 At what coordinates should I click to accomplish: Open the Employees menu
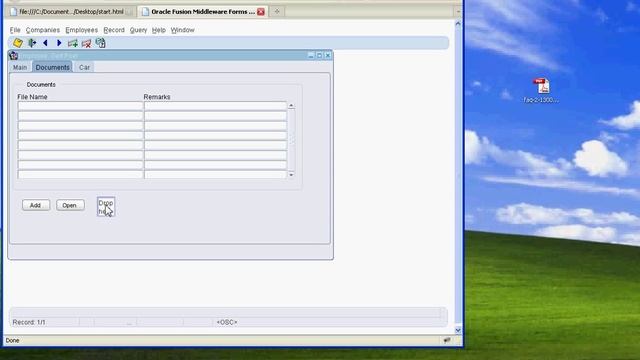click(x=82, y=30)
